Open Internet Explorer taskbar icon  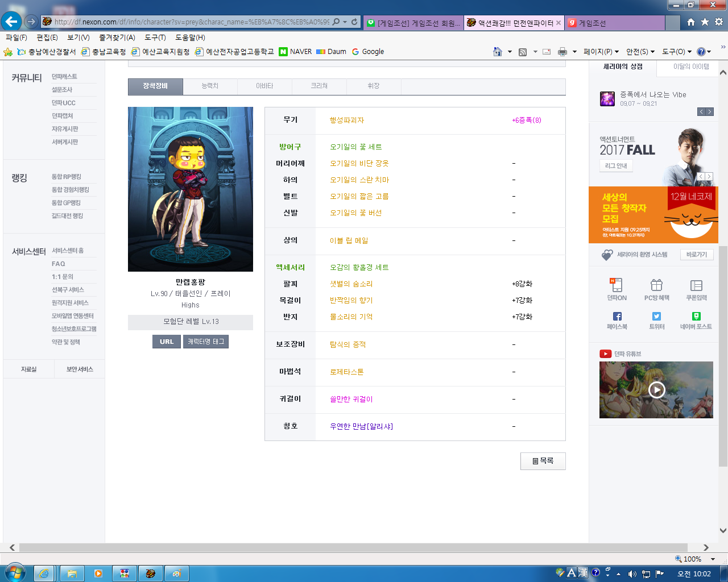coord(44,573)
